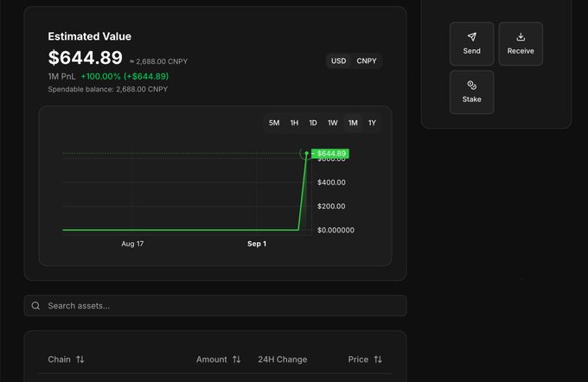Click the Spendable balance text
The height and width of the screenshot is (382, 588).
107,89
